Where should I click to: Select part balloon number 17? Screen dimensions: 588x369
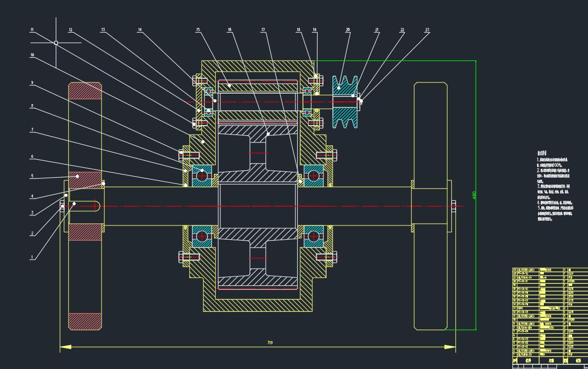point(263,29)
